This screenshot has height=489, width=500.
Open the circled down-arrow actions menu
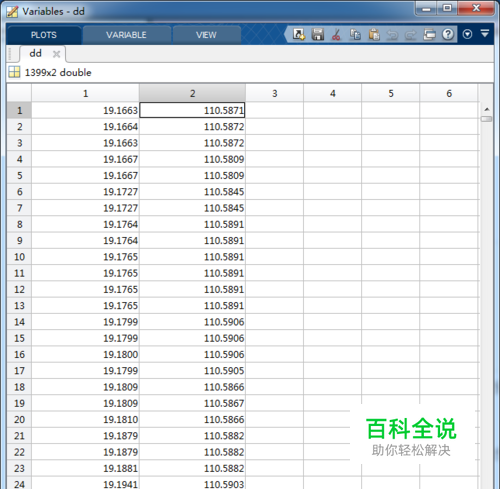coord(467,34)
